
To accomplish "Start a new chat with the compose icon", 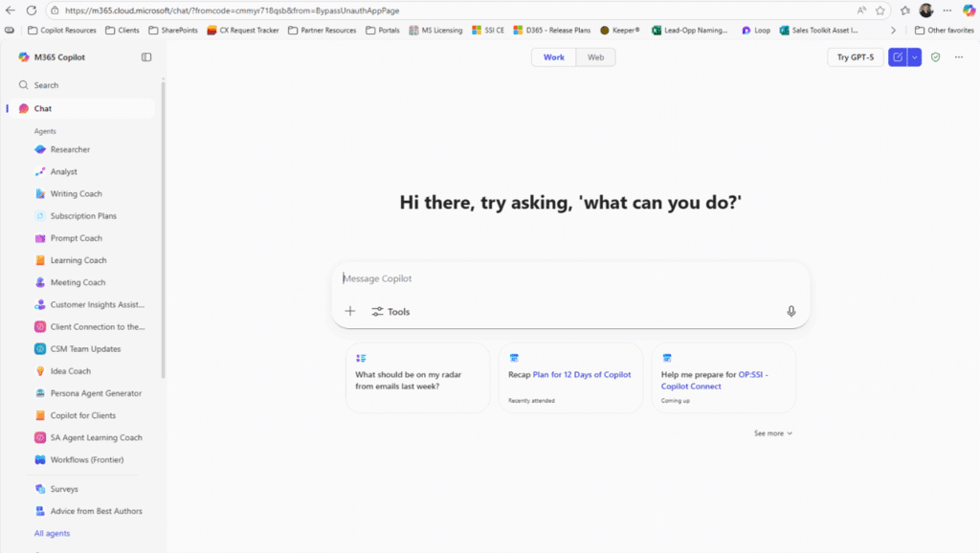I will [896, 56].
